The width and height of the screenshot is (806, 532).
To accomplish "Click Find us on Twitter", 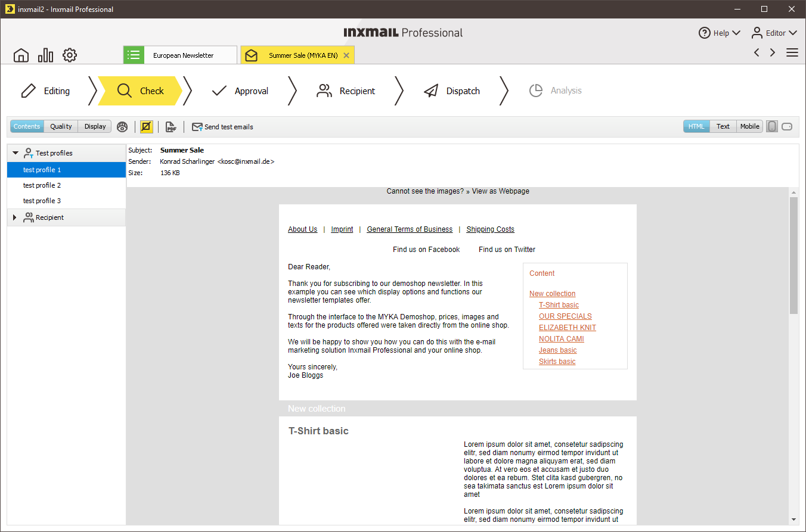I will [x=507, y=250].
